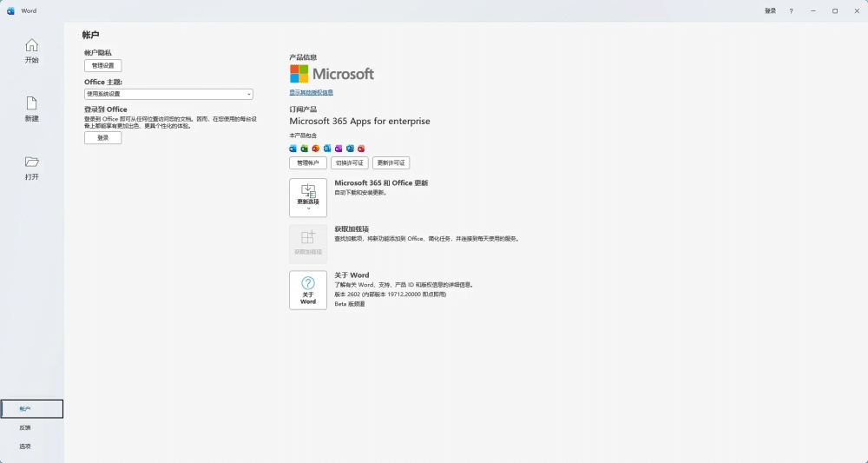The image size is (868, 463).
Task: Open 选项 options in sidebar
Action: click(x=31, y=446)
